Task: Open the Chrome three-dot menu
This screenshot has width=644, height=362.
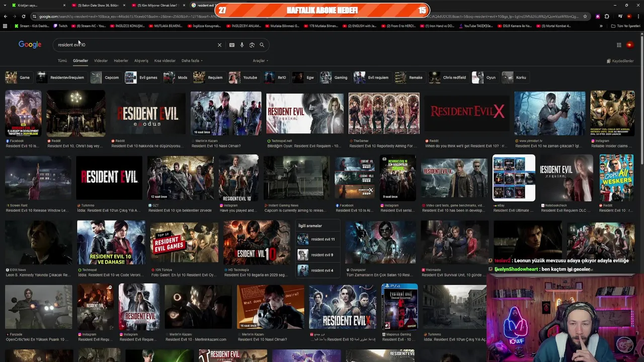Action: (638, 16)
